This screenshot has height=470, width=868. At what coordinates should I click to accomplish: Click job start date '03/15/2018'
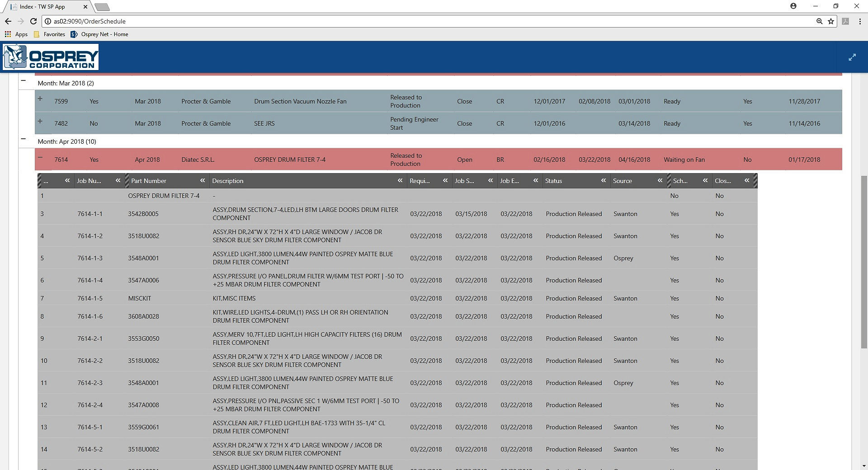point(471,214)
